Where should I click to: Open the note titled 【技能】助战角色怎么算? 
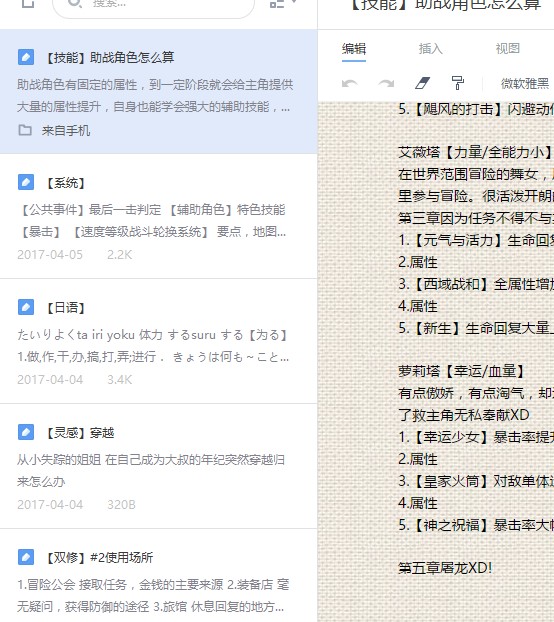pyautogui.click(x=109, y=58)
